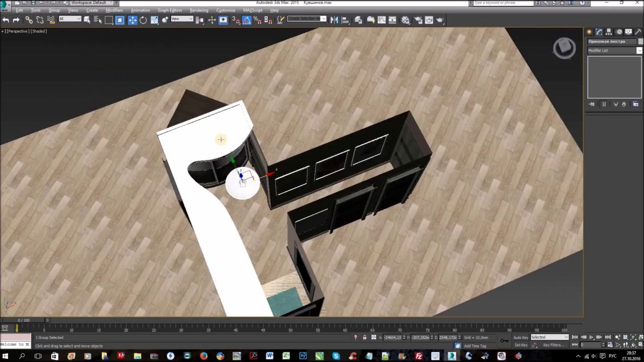Toggle Spinner Snap on toolbar
This screenshot has height=362, width=644.
[x=268, y=20]
